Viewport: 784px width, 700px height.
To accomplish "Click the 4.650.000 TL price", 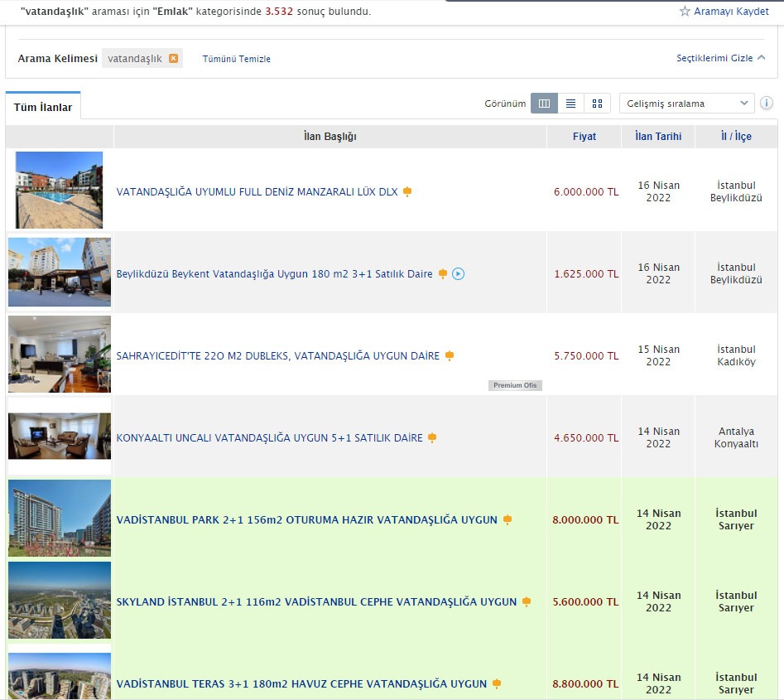I will tap(586, 438).
